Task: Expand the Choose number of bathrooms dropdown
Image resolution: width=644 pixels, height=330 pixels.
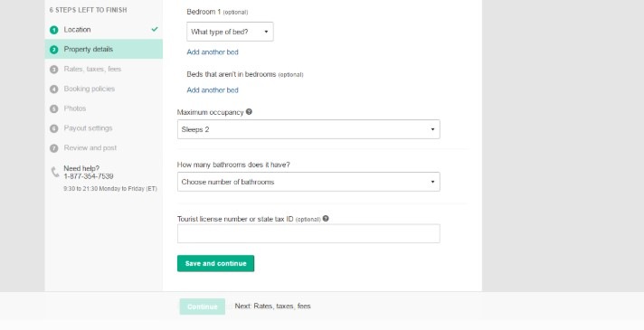Action: click(308, 182)
